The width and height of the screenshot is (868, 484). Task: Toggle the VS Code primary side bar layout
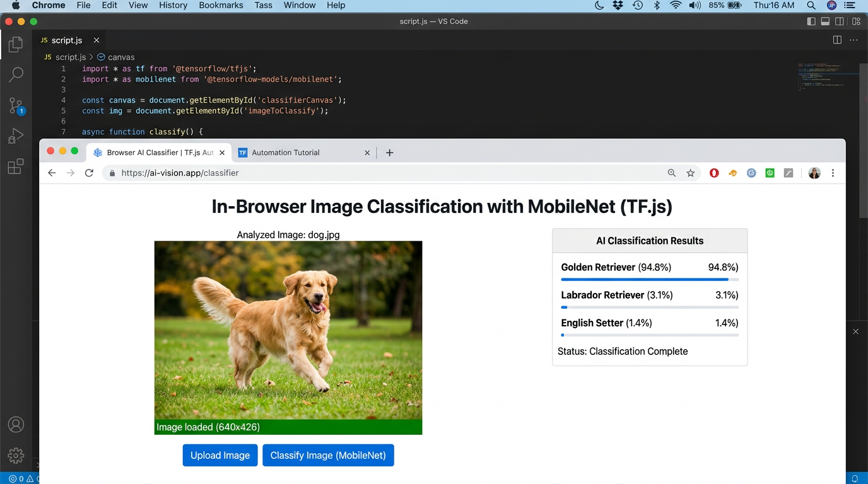[811, 21]
